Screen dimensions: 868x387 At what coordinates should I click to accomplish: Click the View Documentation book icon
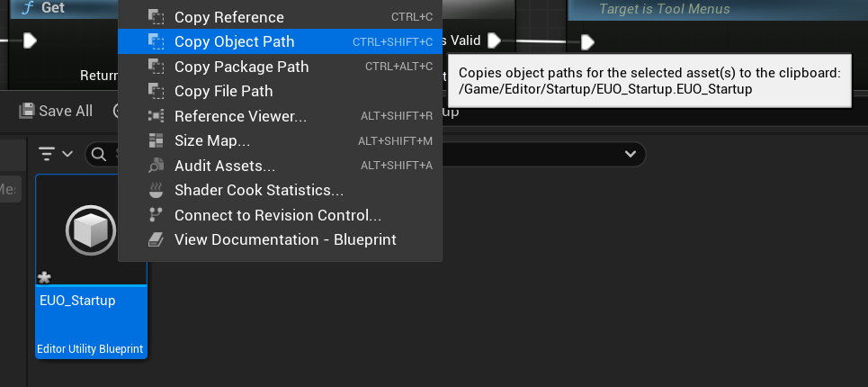coord(157,239)
